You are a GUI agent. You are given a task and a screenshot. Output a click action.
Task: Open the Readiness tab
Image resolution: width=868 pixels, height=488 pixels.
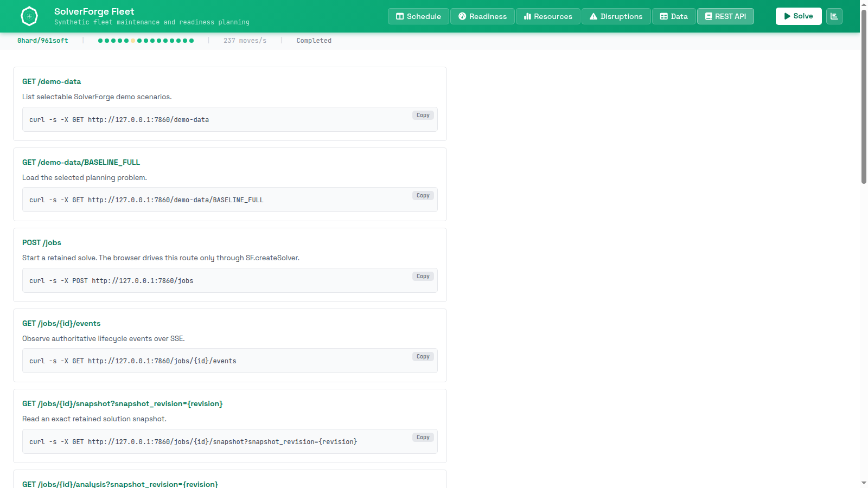[482, 16]
